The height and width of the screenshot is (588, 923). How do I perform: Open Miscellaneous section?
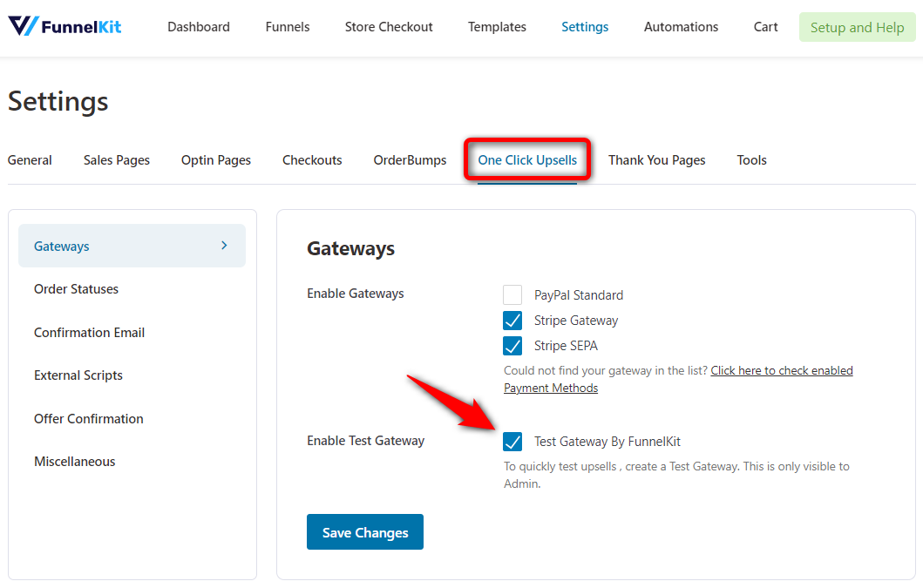click(x=75, y=462)
